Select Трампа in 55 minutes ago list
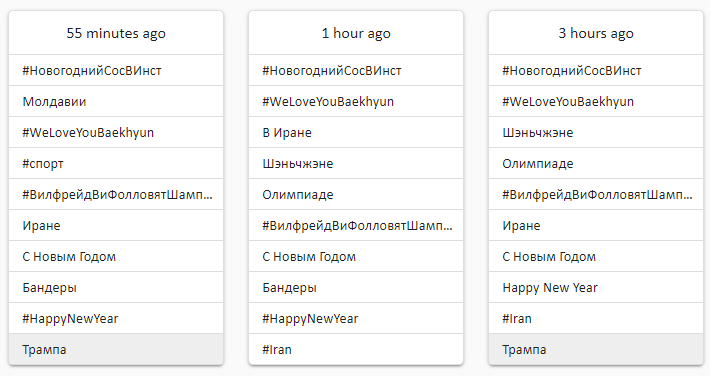This screenshot has width=710, height=376. (116, 349)
